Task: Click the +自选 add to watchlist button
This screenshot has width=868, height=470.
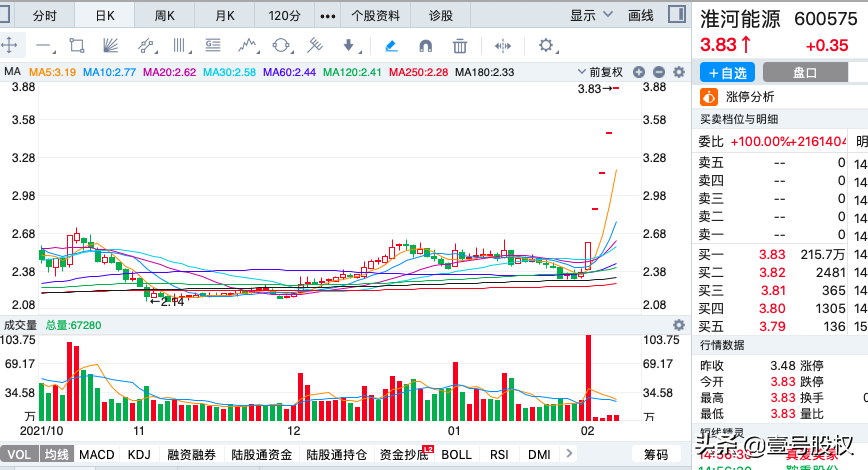Action: click(x=727, y=73)
